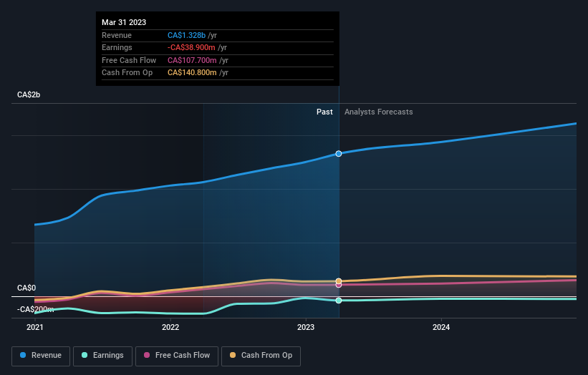Toggle the Free Cash Flow legend button

tap(177, 356)
